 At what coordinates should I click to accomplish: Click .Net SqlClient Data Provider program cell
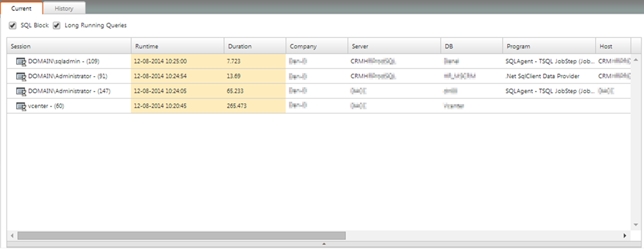pyautogui.click(x=542, y=76)
